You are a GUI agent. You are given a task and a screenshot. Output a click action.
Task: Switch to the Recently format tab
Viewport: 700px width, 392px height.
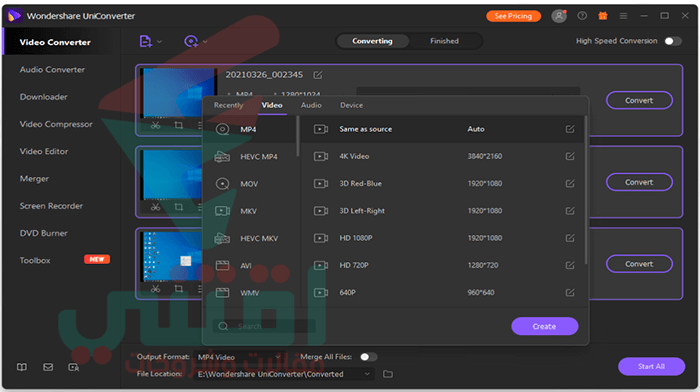pos(228,105)
